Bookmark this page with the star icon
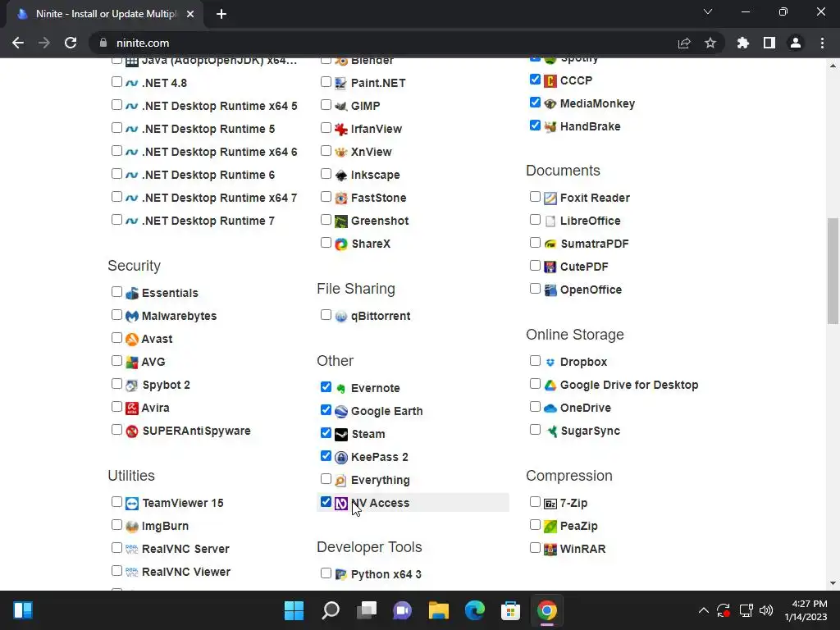 [x=710, y=43]
